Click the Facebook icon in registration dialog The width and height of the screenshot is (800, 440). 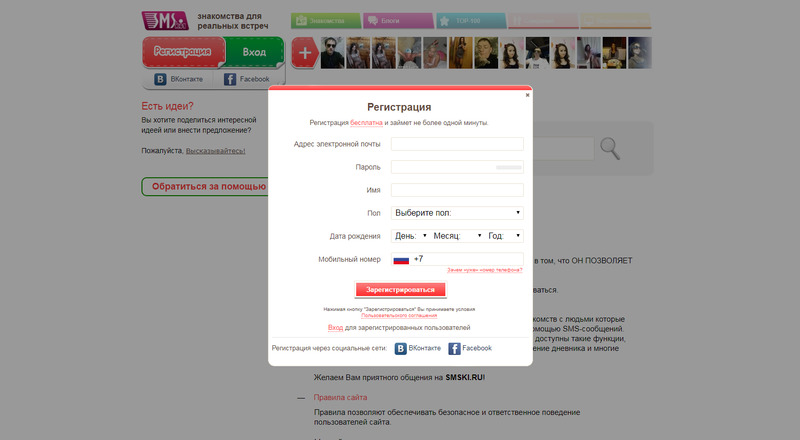454,349
